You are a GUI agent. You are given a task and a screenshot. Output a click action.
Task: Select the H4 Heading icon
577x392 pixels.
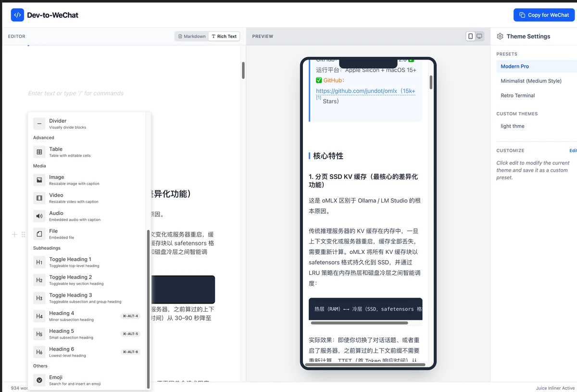[x=39, y=316]
